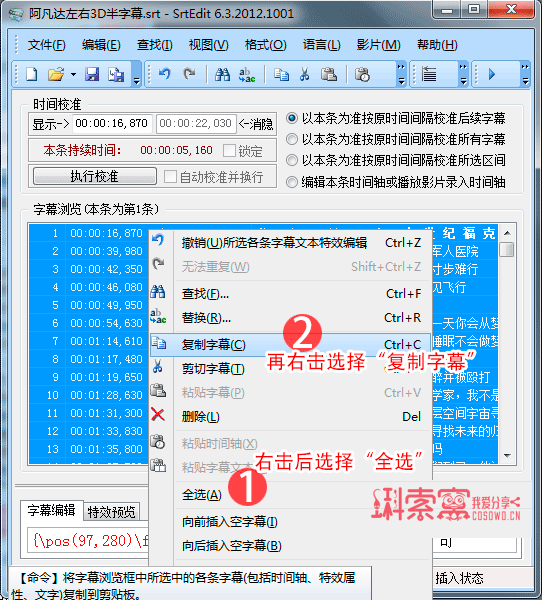Click the Save floppy disk icon
The image size is (542, 600).
[92, 74]
